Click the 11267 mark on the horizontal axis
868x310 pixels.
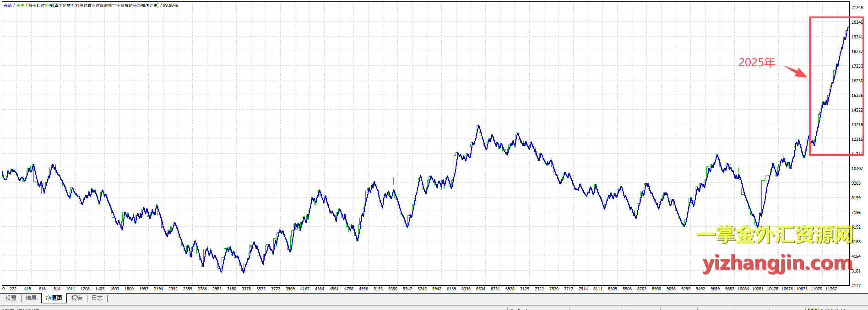click(831, 289)
